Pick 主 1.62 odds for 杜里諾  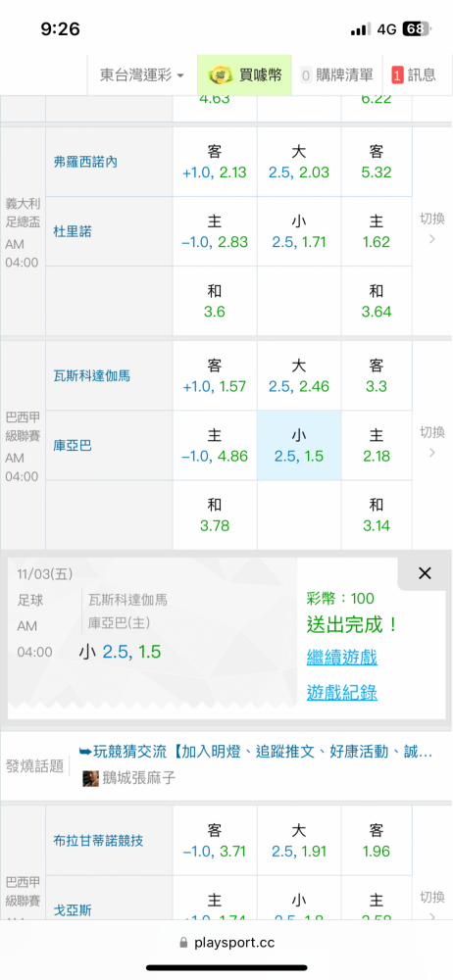[377, 231]
